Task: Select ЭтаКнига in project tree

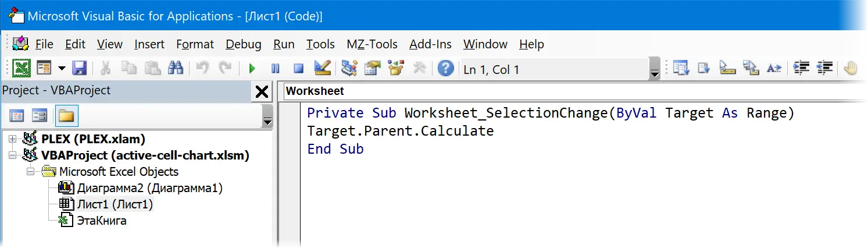Action: pyautogui.click(x=102, y=221)
